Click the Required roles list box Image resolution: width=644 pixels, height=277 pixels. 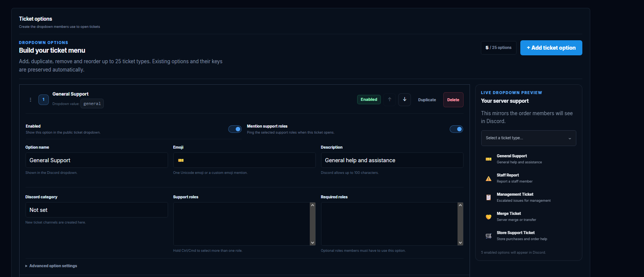pyautogui.click(x=392, y=224)
